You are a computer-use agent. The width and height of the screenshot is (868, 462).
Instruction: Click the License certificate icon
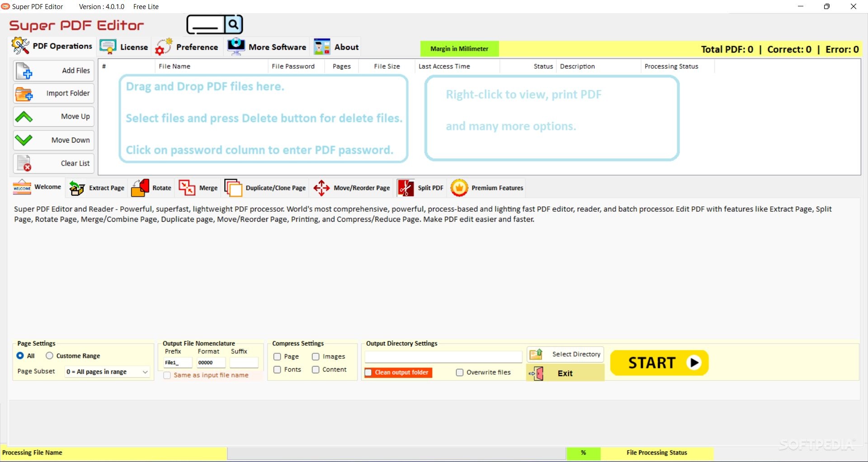(108, 47)
